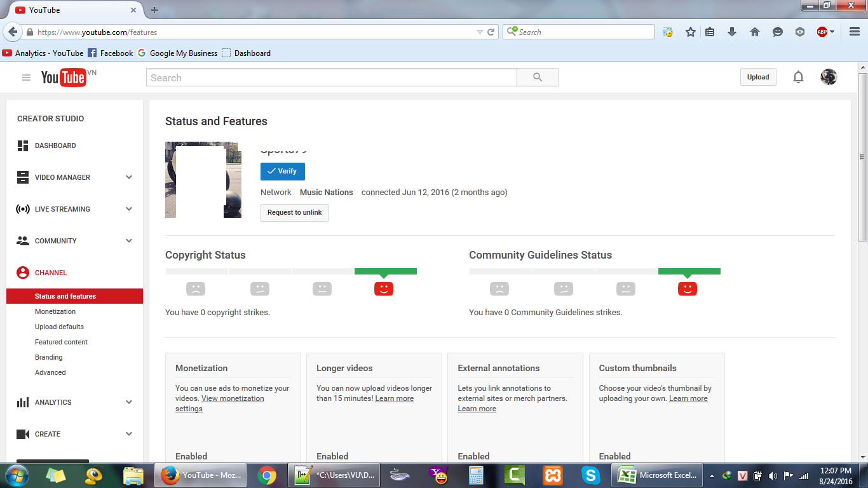This screenshot has width=868, height=488.
Task: Focus the YouTube search input field
Action: coord(332,78)
